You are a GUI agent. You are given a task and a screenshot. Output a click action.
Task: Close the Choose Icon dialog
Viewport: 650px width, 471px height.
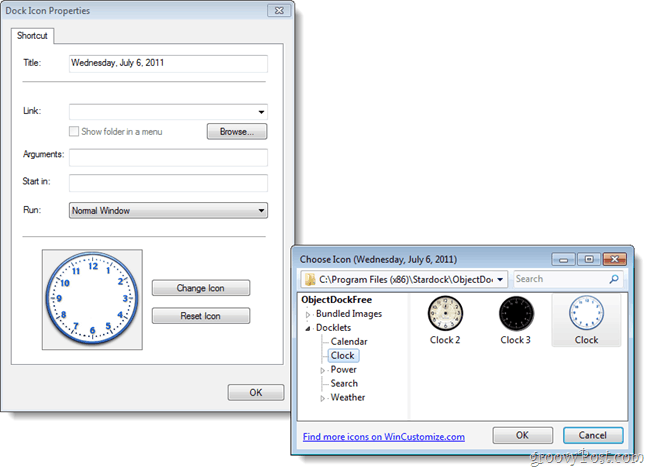pyautogui.click(x=614, y=259)
